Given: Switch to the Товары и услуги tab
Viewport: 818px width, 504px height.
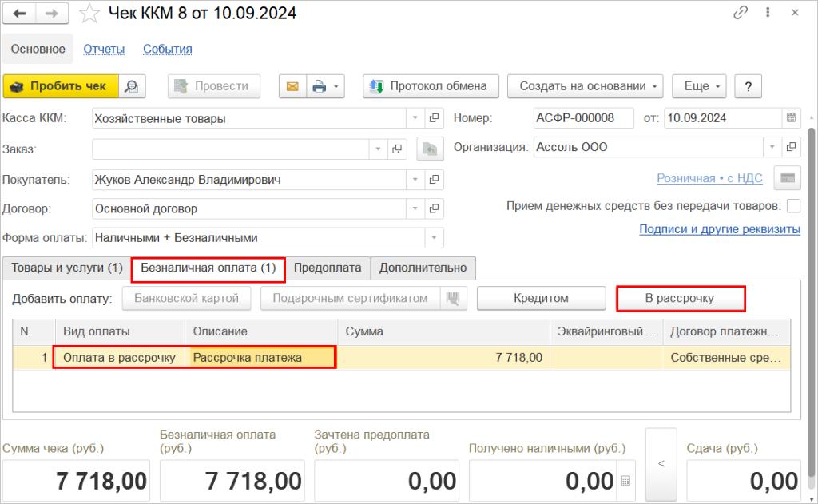Looking at the screenshot, I should coord(66,268).
